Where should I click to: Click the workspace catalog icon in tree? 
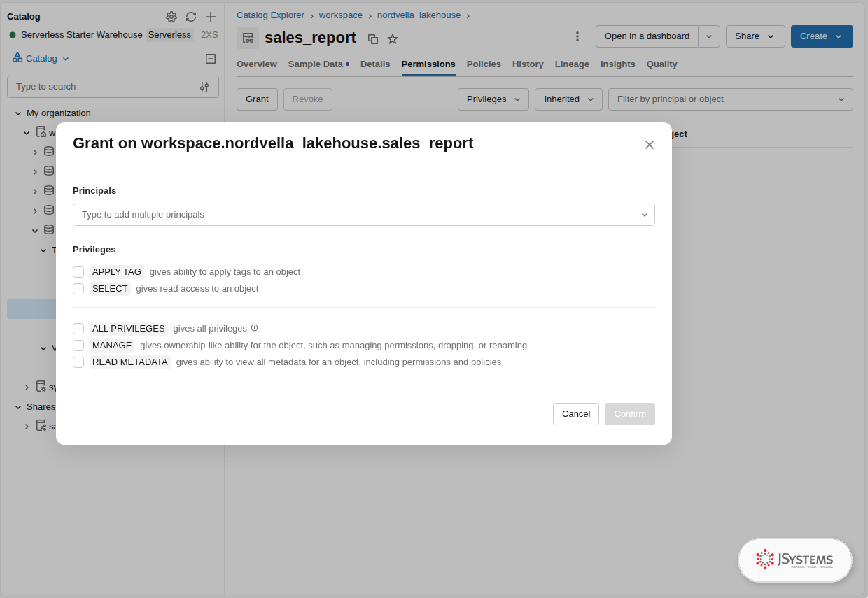point(41,132)
